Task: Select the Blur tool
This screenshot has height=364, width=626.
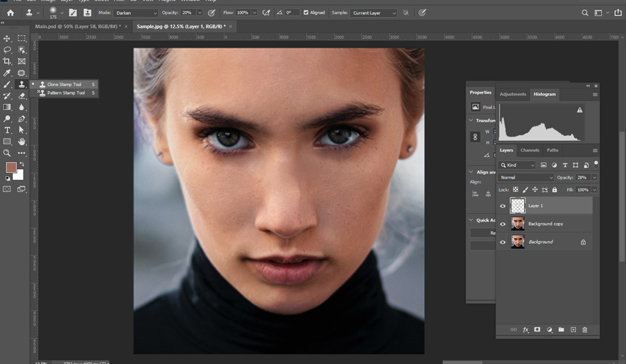Action: (21, 107)
